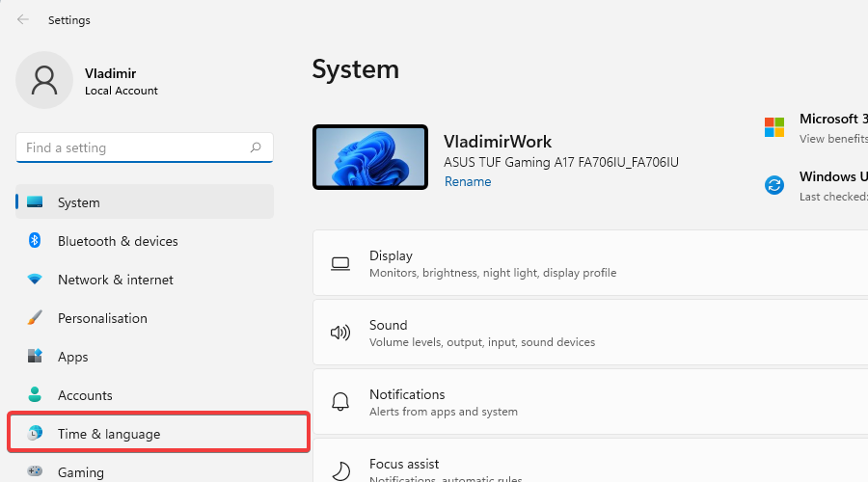Open Sound settings row
The image size is (868, 482).
588,333
